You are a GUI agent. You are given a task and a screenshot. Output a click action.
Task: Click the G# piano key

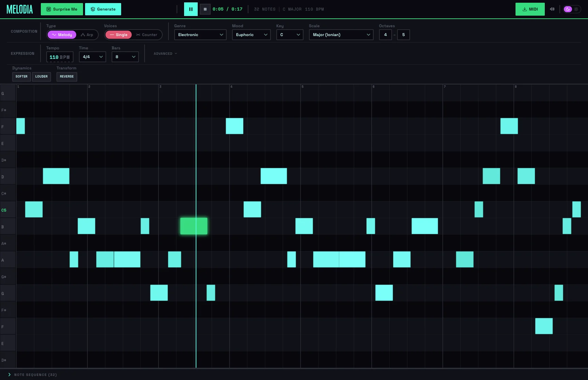tap(7, 277)
